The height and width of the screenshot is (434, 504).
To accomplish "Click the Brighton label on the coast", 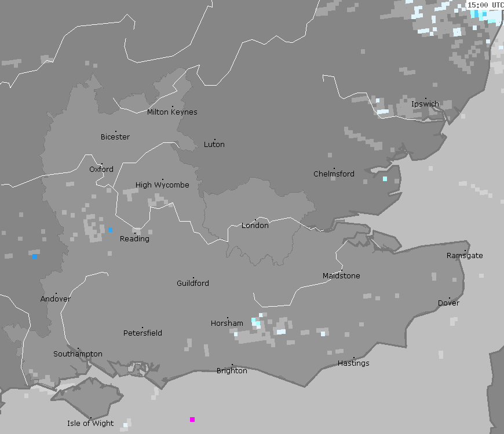I will coord(232,371).
